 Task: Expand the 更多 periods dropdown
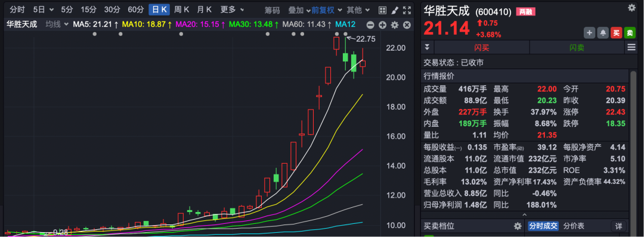(x=232, y=10)
